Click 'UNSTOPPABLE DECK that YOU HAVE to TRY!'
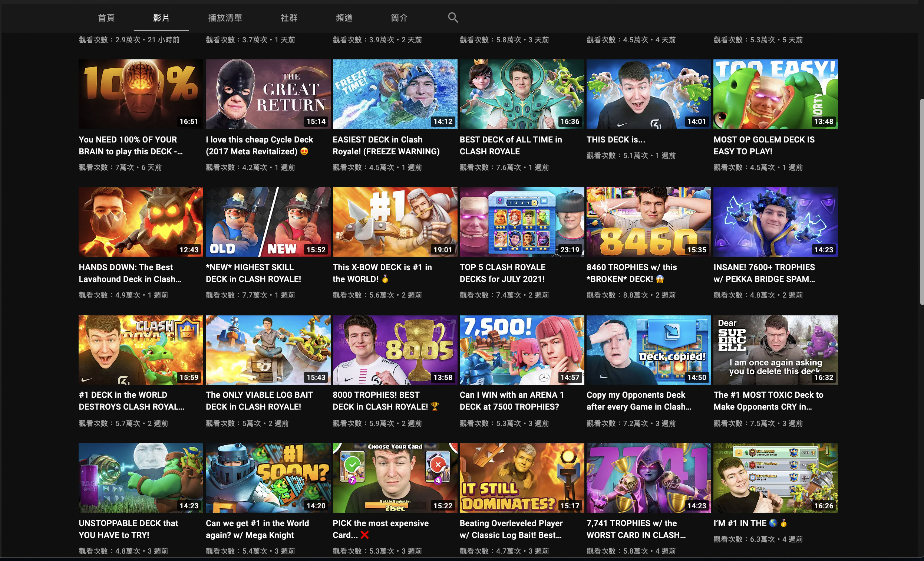The image size is (924, 561). [x=128, y=529]
